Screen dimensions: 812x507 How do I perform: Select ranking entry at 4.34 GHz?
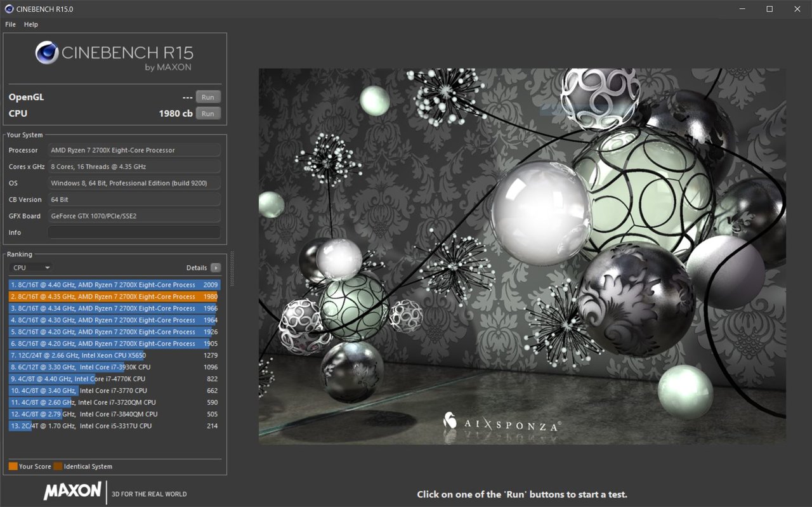(115, 308)
